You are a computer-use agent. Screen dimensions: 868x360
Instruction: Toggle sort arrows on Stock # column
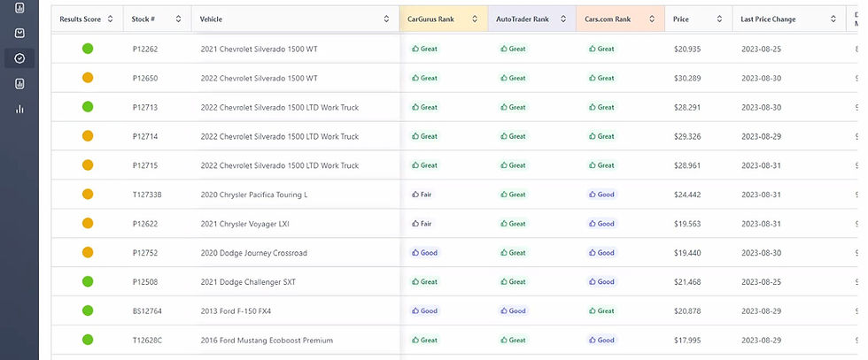click(179, 19)
